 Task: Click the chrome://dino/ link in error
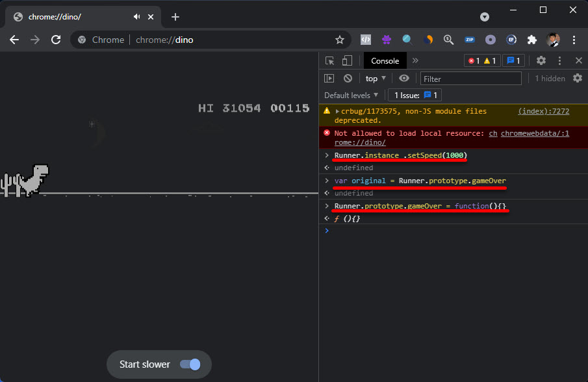[360, 142]
